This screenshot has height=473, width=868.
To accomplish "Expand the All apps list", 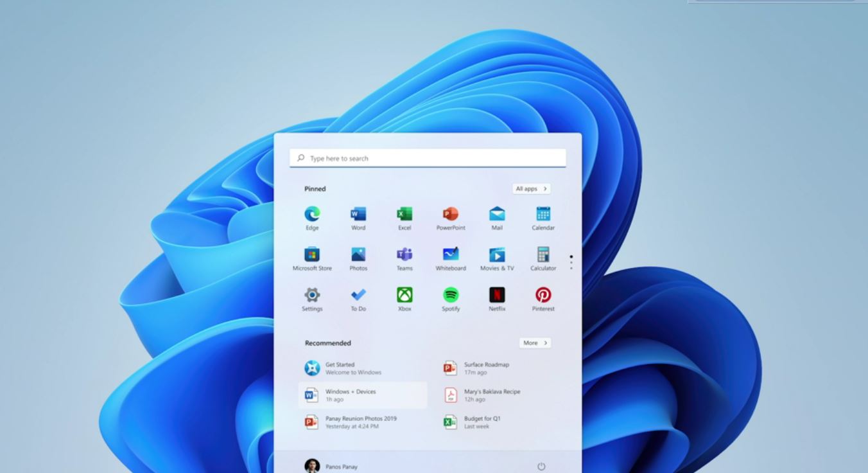I will pyautogui.click(x=530, y=188).
